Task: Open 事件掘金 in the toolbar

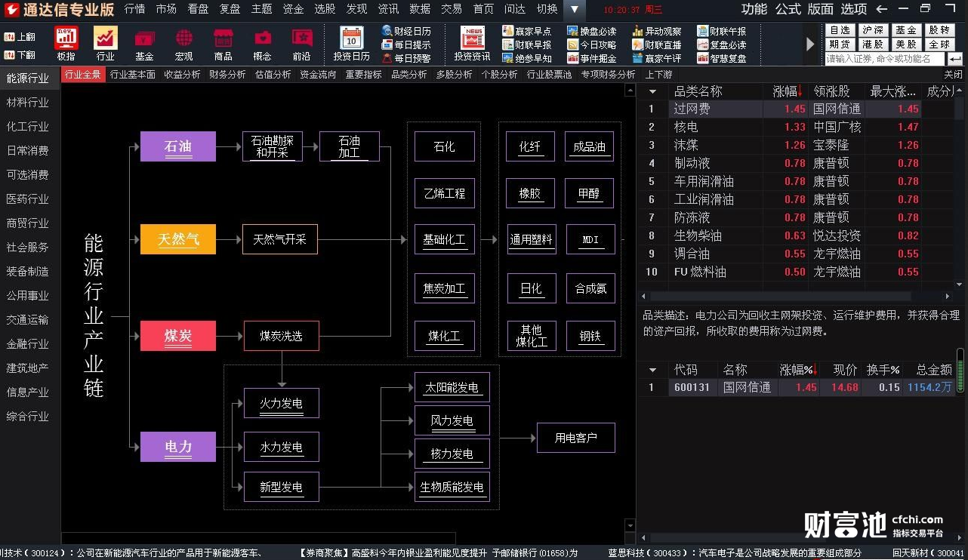Action: point(592,58)
